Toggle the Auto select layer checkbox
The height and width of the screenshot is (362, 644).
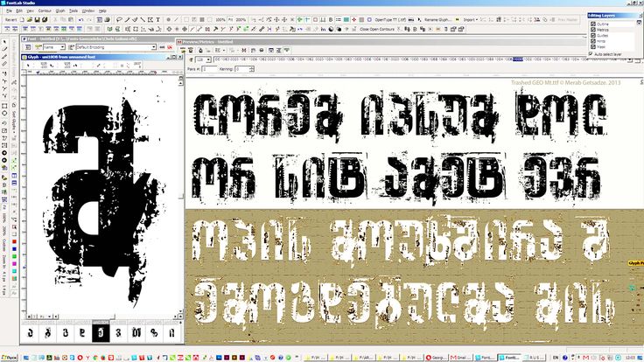coord(591,53)
